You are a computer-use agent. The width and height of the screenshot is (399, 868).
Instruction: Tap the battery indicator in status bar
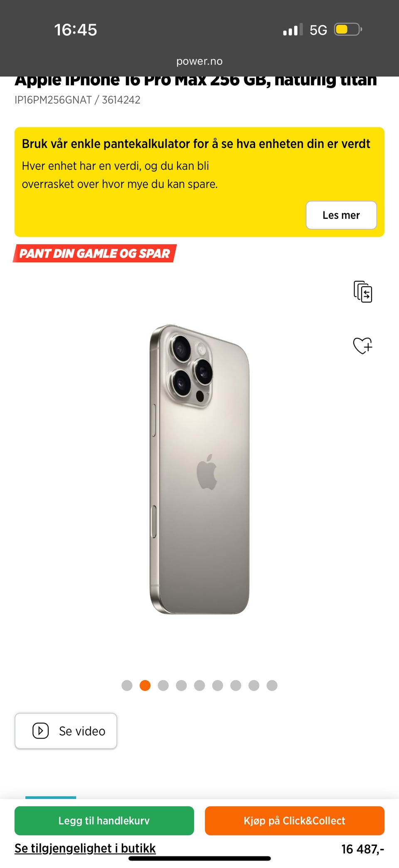[x=348, y=30]
